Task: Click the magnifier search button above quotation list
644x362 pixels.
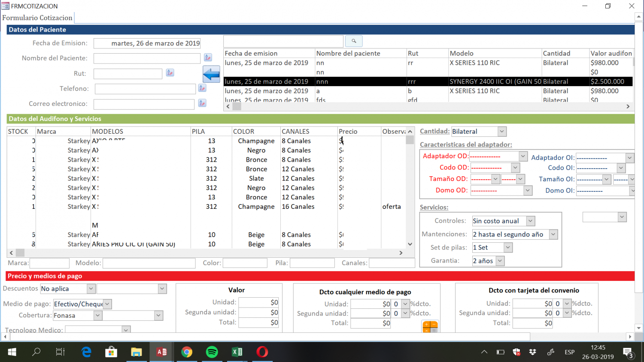Action: click(354, 41)
